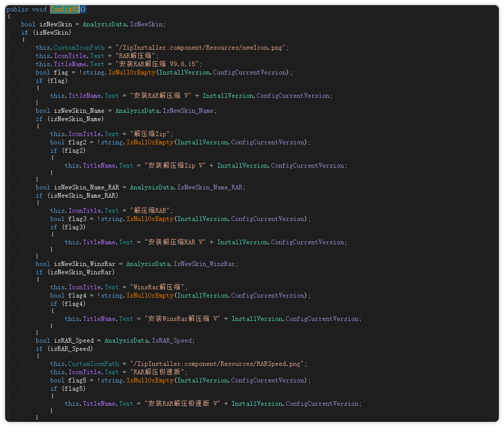Screen dimensions: 504x427
Task: Click the void keyword in the method signature
Action: point(38,9)
